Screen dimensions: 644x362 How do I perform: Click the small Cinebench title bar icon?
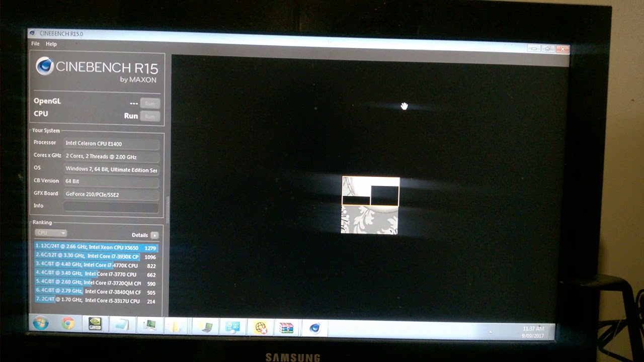point(33,33)
